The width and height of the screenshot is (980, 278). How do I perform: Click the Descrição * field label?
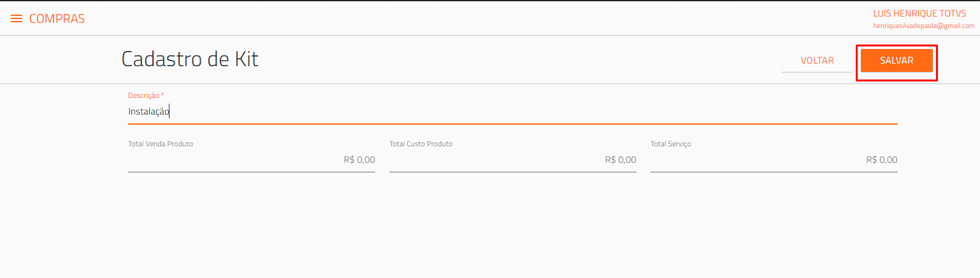pyautogui.click(x=146, y=95)
